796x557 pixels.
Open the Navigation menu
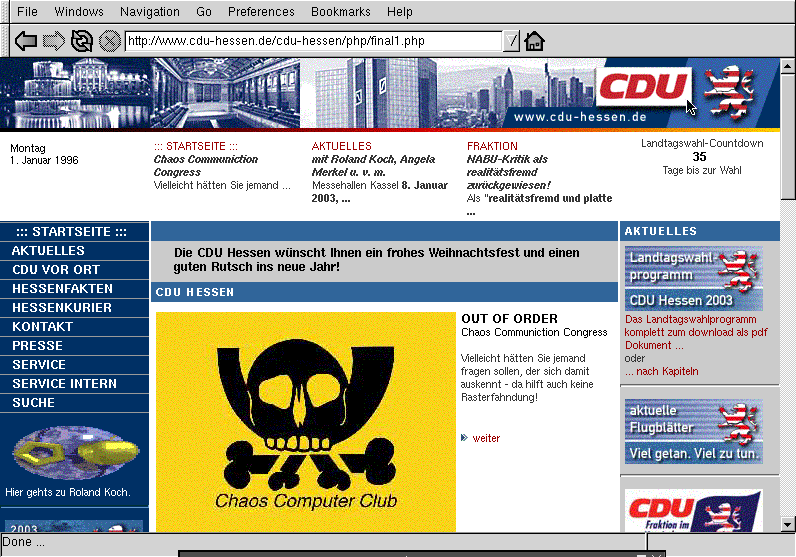tap(150, 12)
